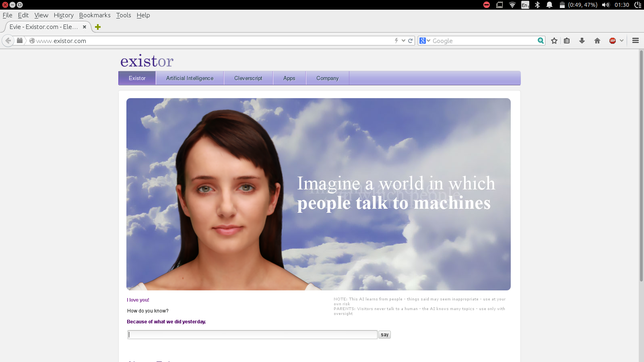
Task: Click 'Because of what we did yesterday.' line
Action: 166,322
